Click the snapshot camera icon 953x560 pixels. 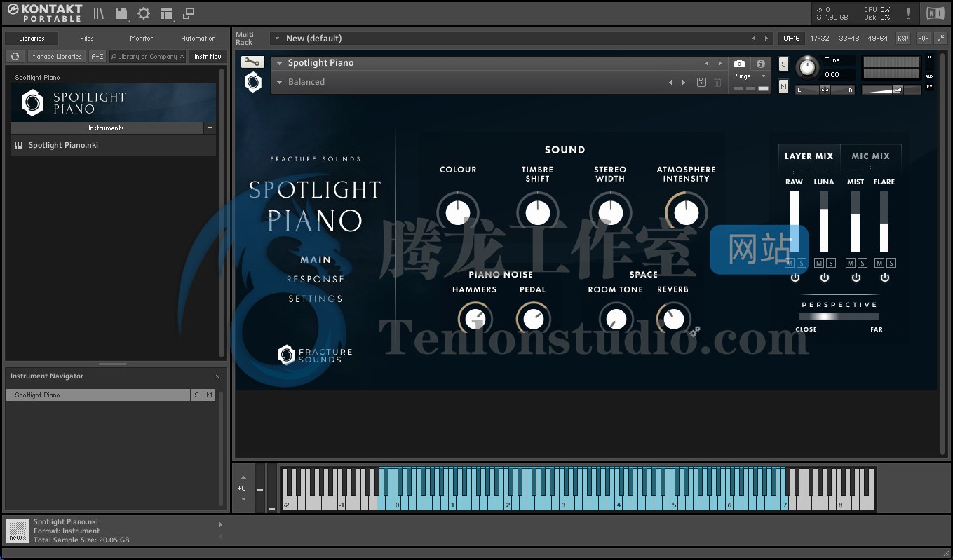point(739,63)
